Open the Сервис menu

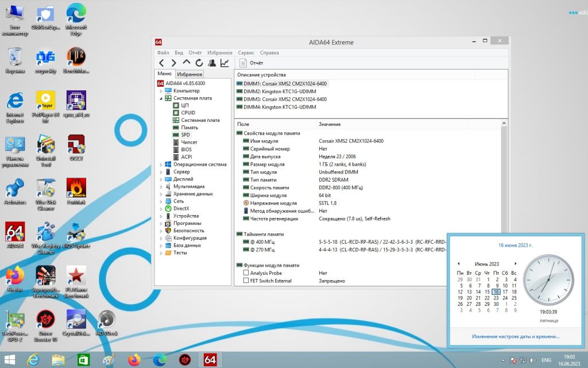(246, 52)
